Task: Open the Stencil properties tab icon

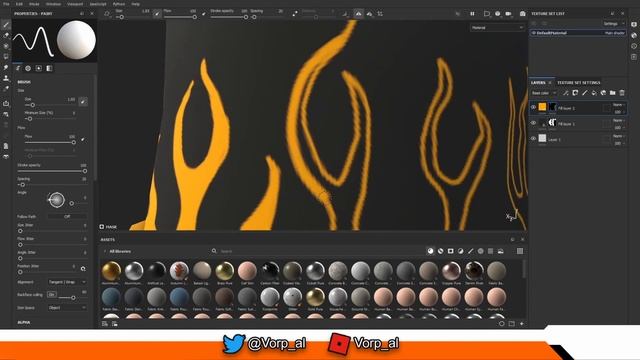Action: 39,68
